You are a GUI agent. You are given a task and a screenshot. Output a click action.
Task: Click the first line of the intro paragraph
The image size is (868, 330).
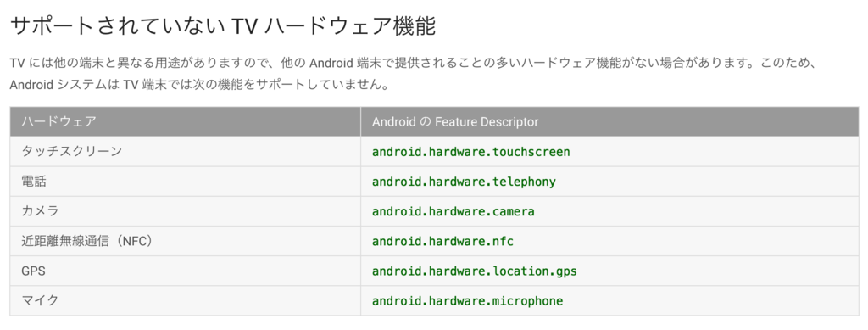(414, 63)
